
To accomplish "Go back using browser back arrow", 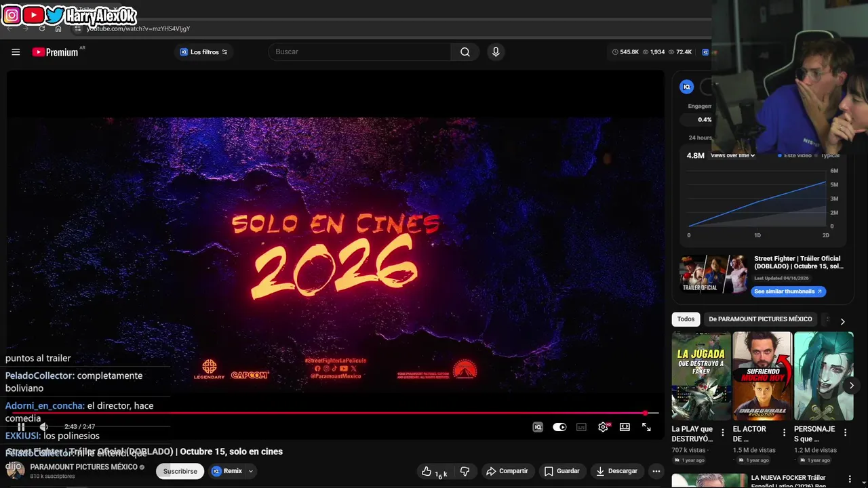I will (x=9, y=28).
